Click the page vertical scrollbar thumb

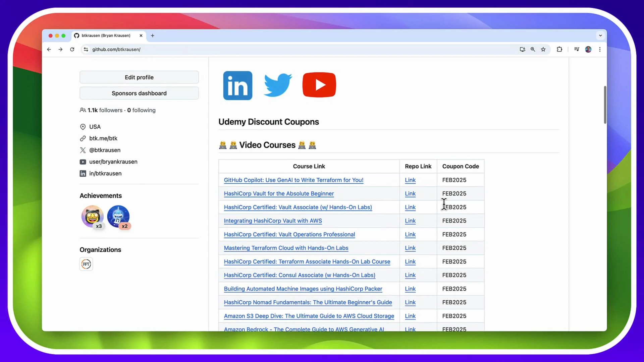tap(605, 105)
